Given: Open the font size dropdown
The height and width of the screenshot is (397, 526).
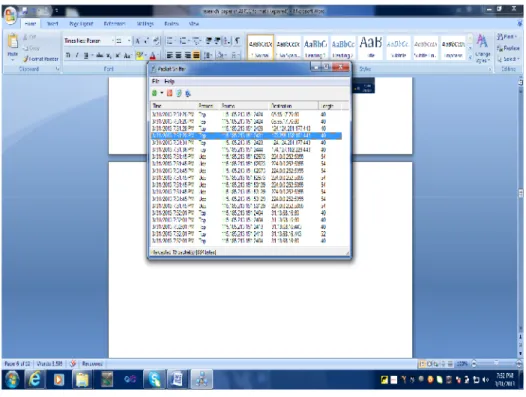Looking at the screenshot, I should pyautogui.click(x=129, y=41).
